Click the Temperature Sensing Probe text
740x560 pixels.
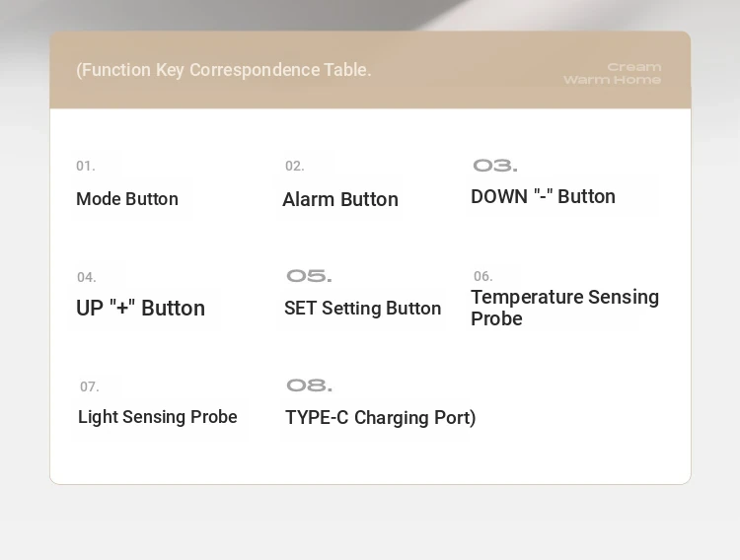click(565, 308)
